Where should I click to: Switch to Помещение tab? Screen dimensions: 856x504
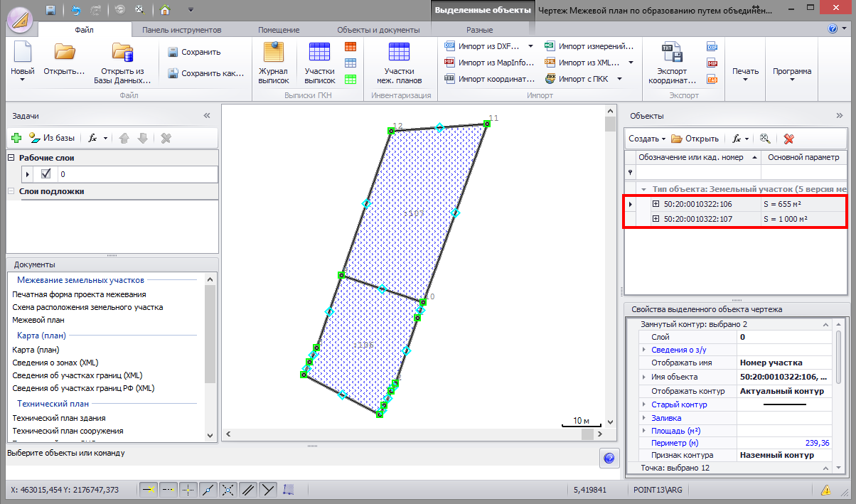278,30
